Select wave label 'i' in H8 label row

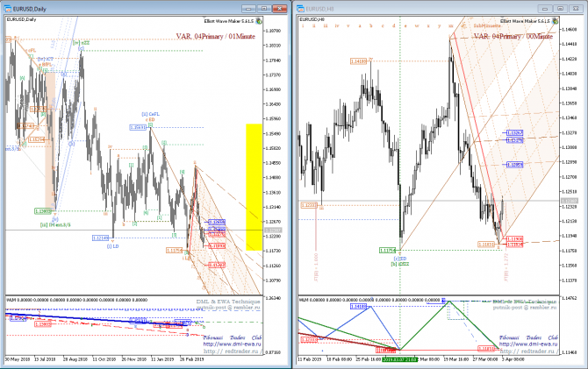click(303, 25)
